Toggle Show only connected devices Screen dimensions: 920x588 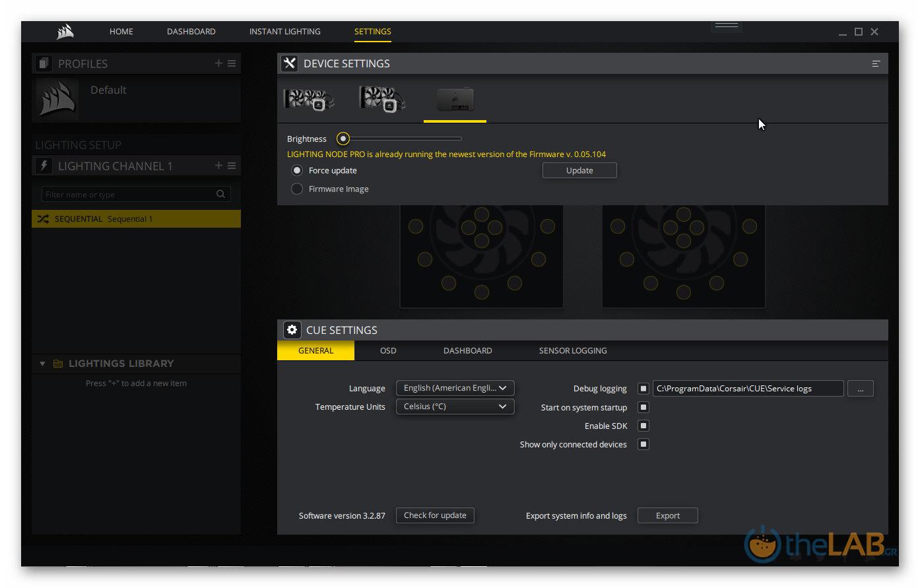click(x=643, y=444)
